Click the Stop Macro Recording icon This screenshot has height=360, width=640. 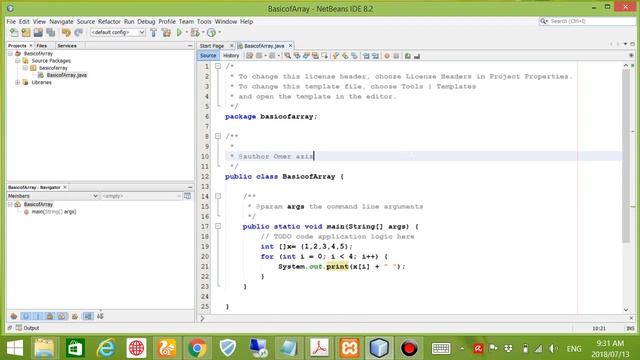[396, 56]
